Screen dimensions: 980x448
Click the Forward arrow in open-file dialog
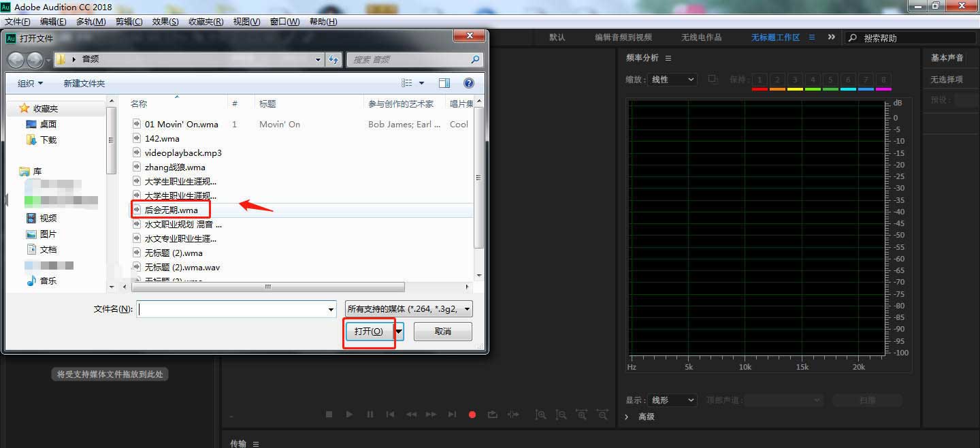tap(35, 60)
